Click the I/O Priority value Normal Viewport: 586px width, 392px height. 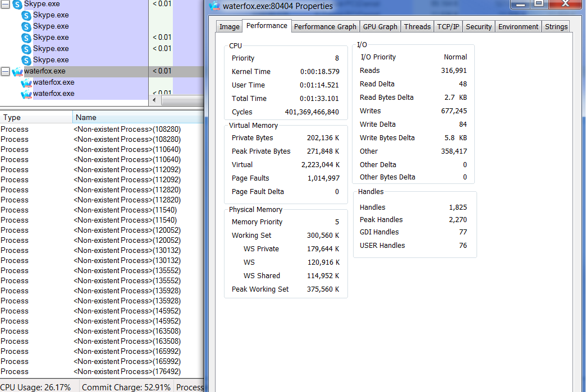455,57
